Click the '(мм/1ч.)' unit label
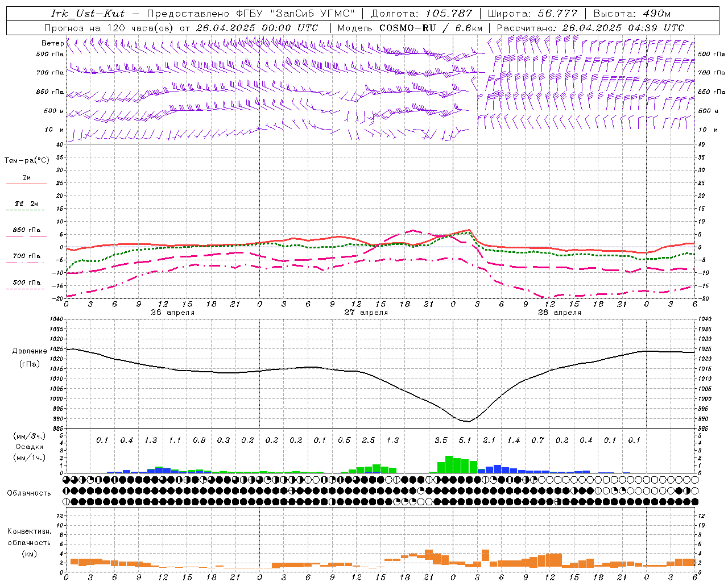The width and height of the screenshot is (728, 582). [x=30, y=458]
